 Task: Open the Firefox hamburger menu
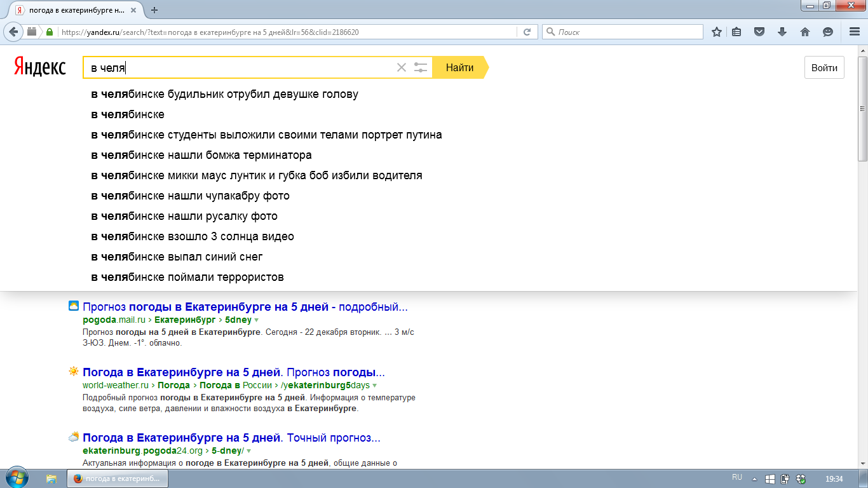pos(855,32)
